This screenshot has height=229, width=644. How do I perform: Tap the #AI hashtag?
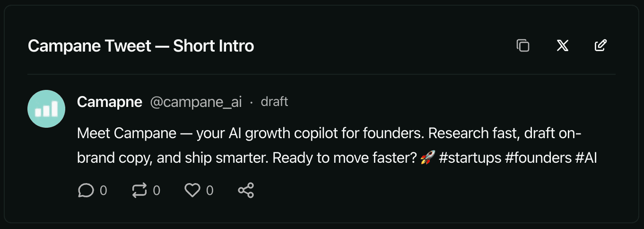coord(586,158)
